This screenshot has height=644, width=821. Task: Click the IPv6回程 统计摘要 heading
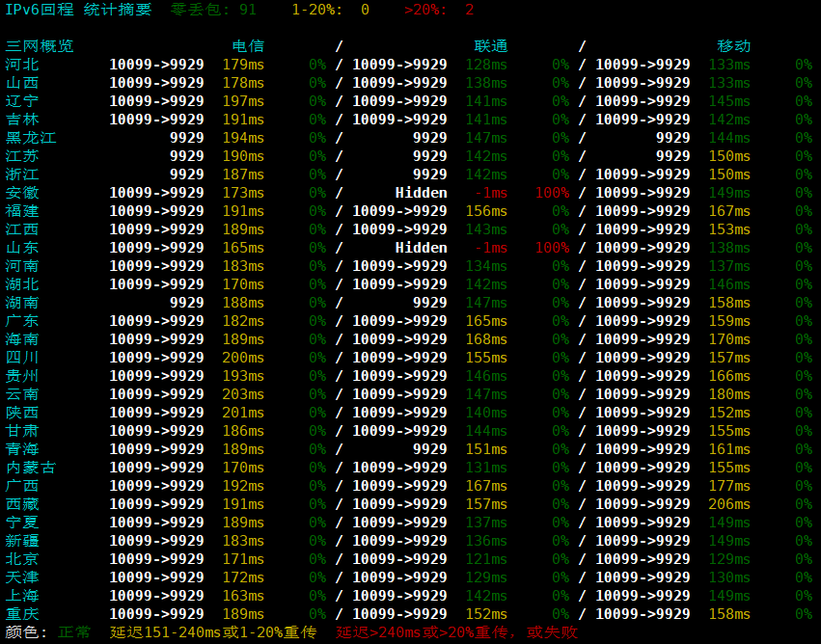pyautogui.click(x=78, y=10)
